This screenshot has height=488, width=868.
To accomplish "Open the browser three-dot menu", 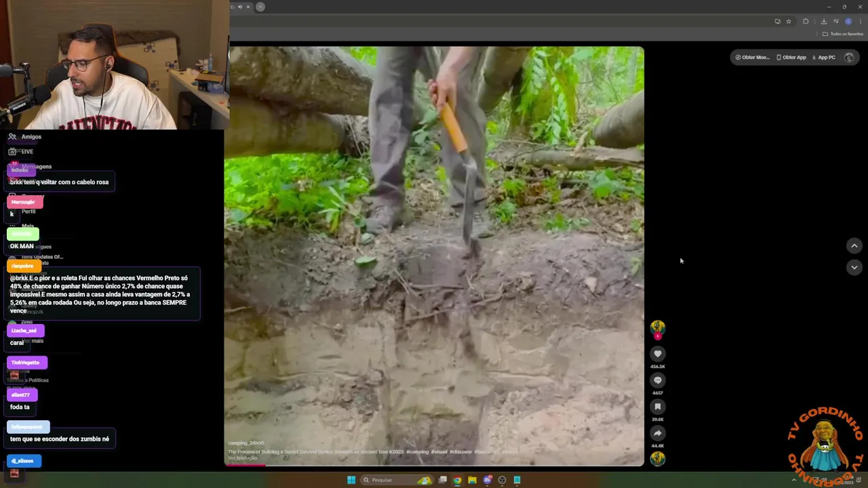I will (x=861, y=22).
